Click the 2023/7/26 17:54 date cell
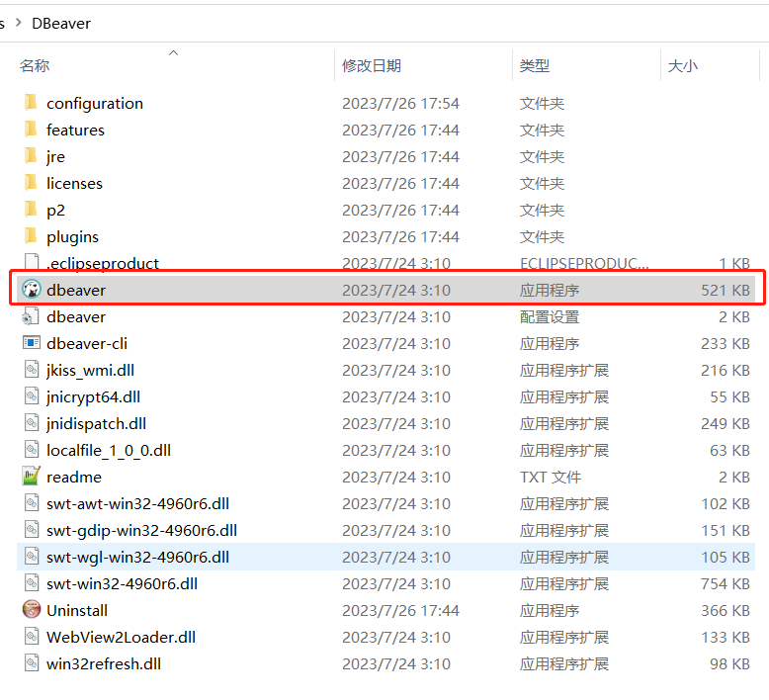Image resolution: width=769 pixels, height=700 pixels. [400, 104]
